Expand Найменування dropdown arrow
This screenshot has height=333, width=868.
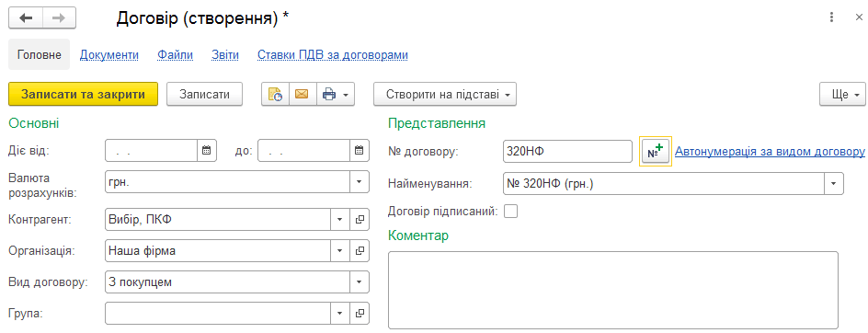pyautogui.click(x=834, y=184)
